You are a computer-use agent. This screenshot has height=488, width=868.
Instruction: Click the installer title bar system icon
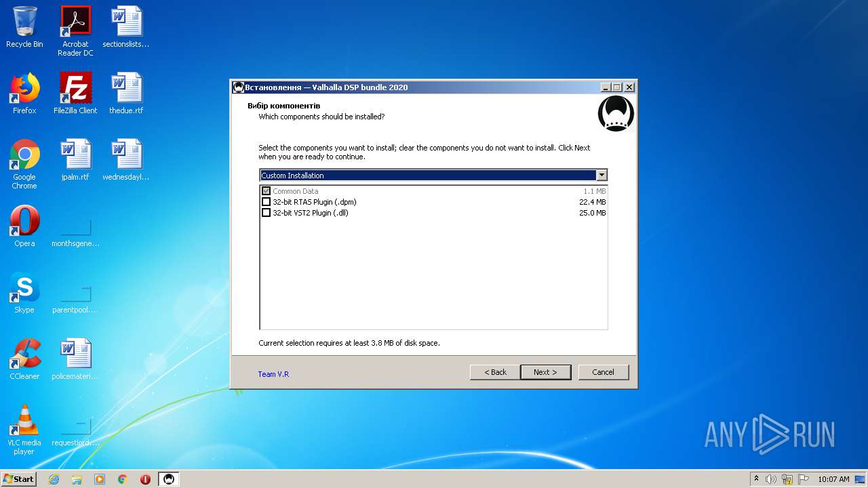point(238,87)
